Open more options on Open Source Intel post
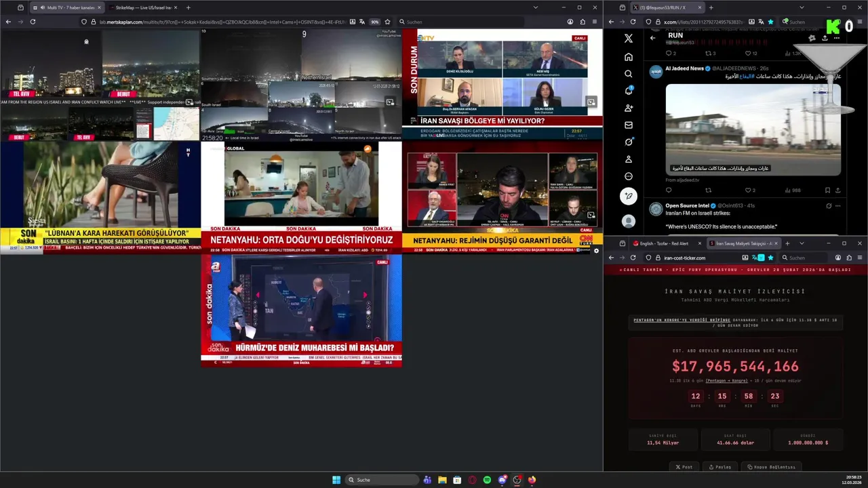Viewport: 868px width, 488px height. pyautogui.click(x=838, y=206)
